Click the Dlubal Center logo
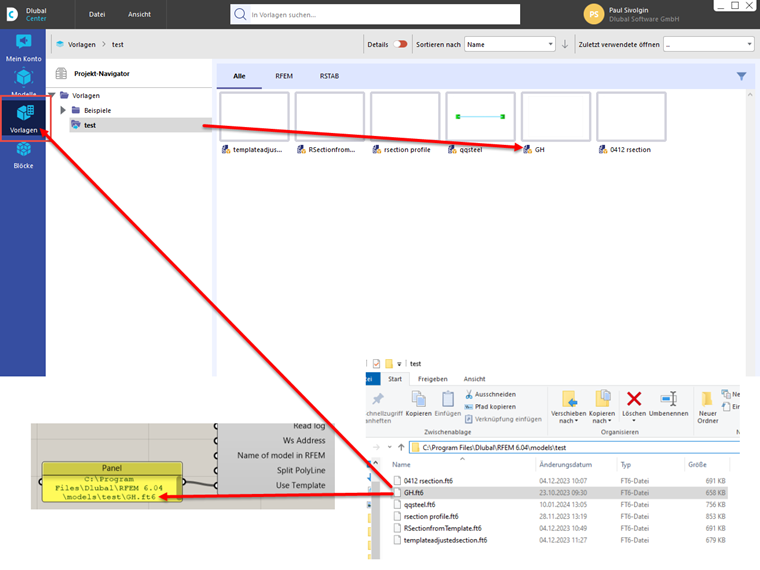760x570 pixels. [13, 14]
